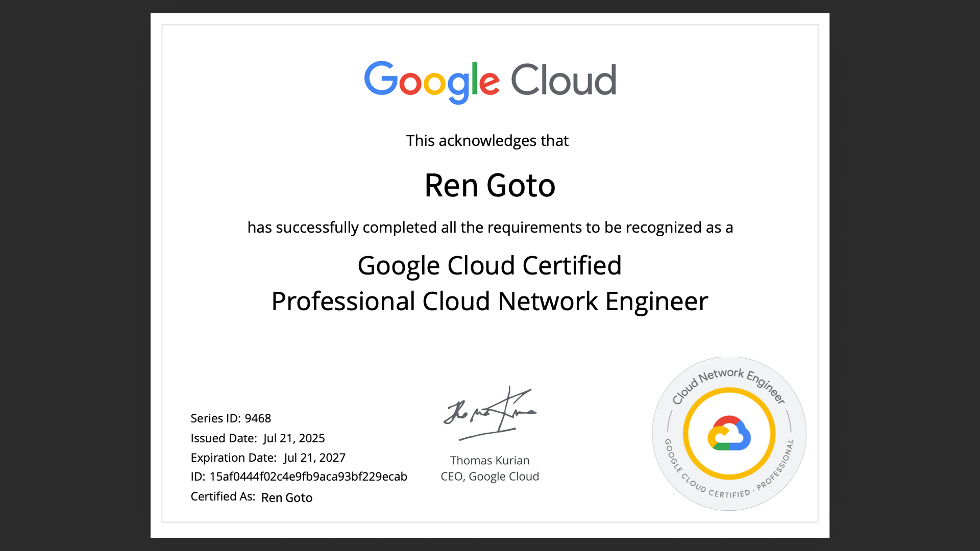Click the large recipient name Ren Goto
980x551 pixels.
pos(489,185)
